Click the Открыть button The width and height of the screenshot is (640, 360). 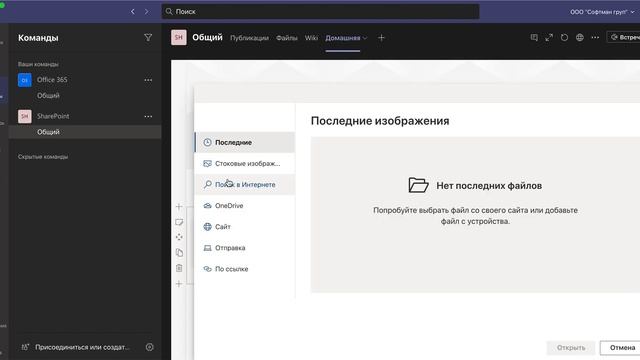571,348
